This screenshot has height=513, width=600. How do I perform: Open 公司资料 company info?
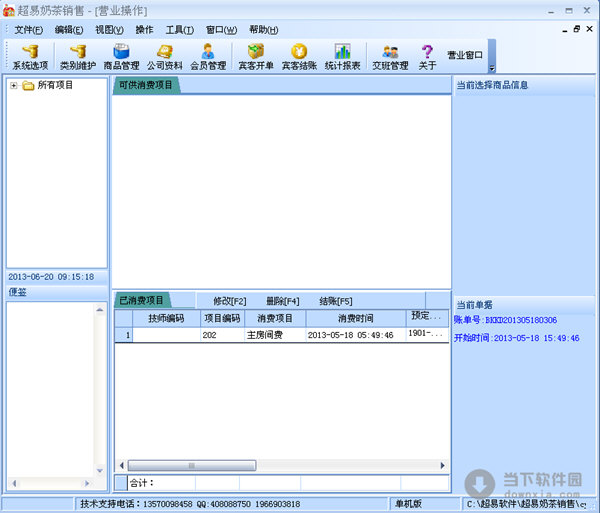pos(165,57)
